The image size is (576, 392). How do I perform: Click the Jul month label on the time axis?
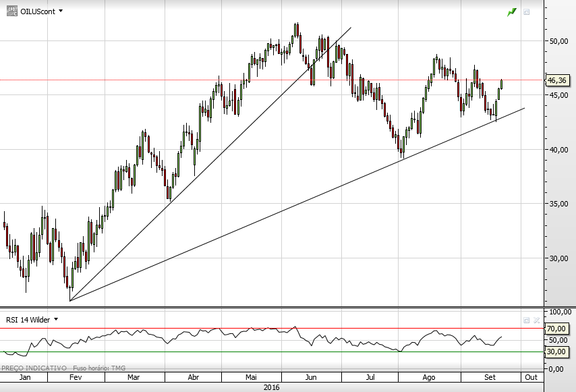pos(370,377)
